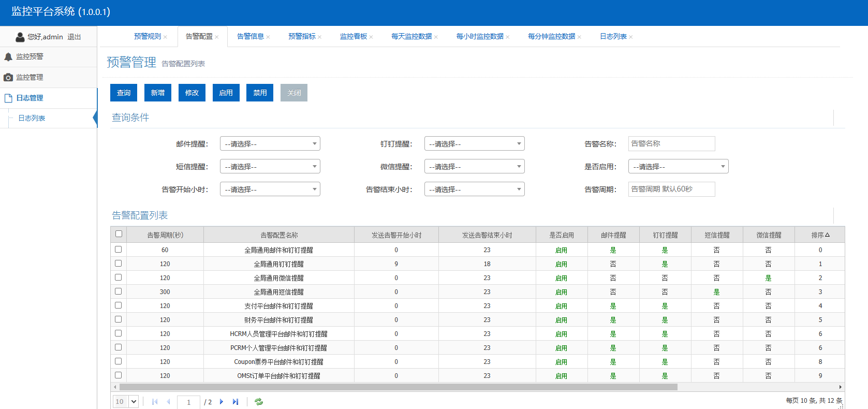Check the box for 全局通用邮件和钉钉提醒 row
Screen dimensions: 868x409
click(119, 250)
